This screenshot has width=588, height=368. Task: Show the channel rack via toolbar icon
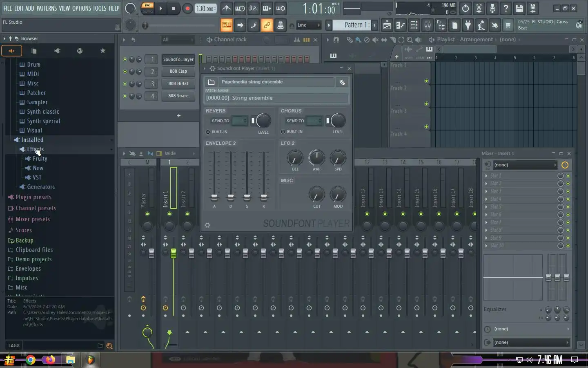point(414,25)
